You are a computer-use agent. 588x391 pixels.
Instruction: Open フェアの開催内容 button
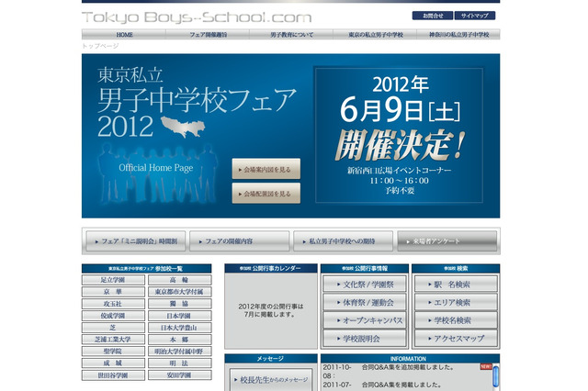click(239, 241)
